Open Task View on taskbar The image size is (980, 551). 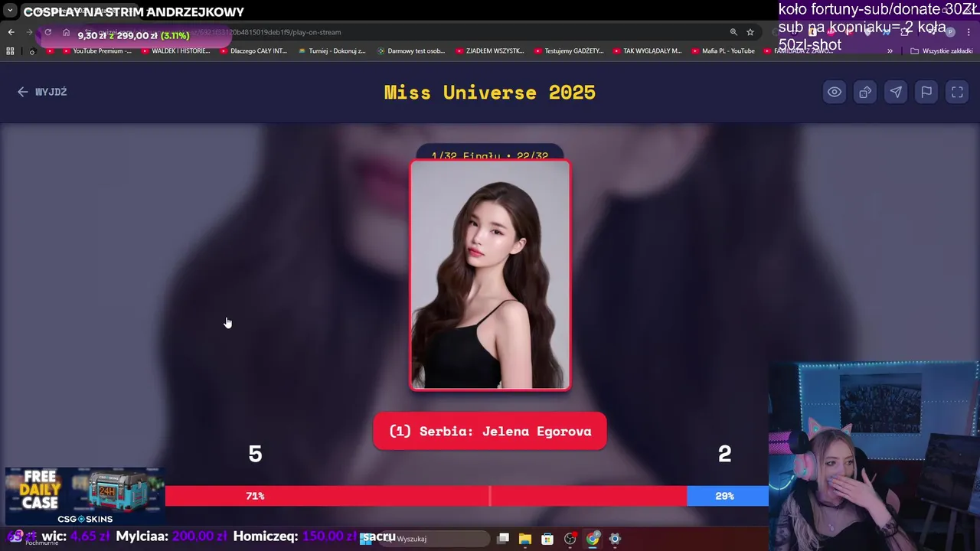pos(503,539)
